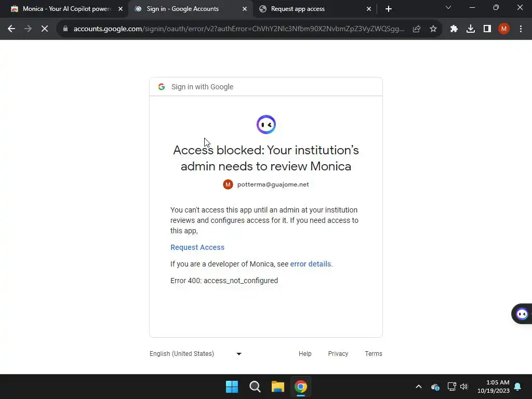Screen dimensions: 532x399
Task: Go back to the previous page
Action: [x=11, y=29]
